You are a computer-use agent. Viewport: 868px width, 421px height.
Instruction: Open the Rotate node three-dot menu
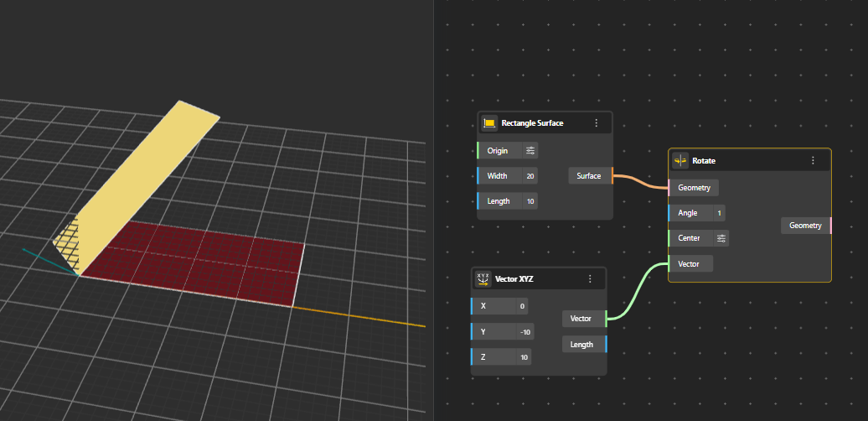coord(813,161)
